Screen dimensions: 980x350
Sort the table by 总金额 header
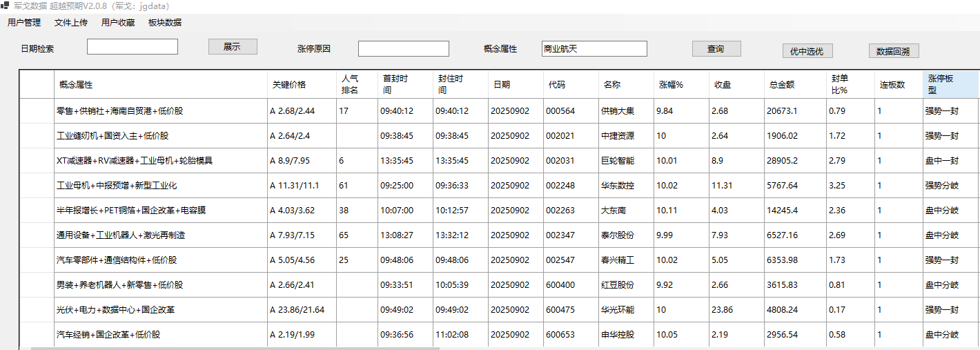click(x=782, y=85)
